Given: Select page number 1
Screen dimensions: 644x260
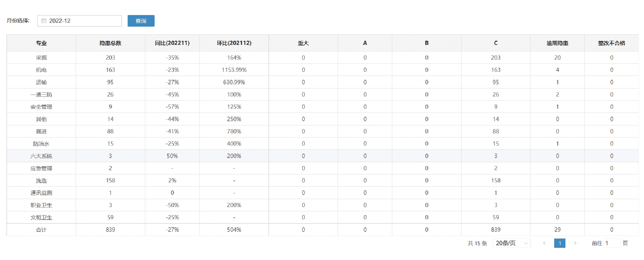Looking at the screenshot, I should tap(560, 243).
